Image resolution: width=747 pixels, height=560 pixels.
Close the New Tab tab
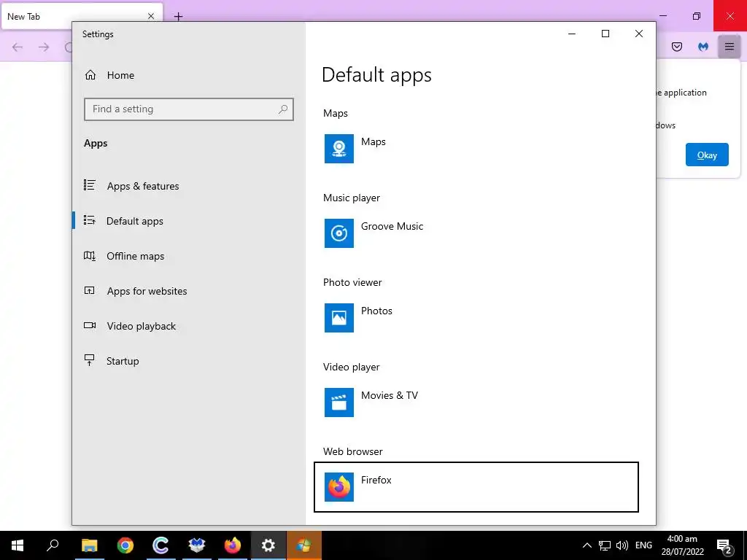[x=151, y=16]
